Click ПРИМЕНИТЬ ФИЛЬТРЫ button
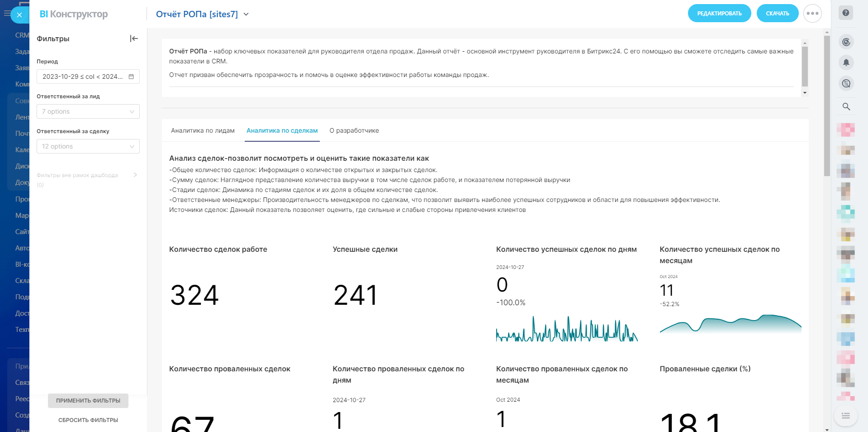Screen dimensions: 868x432 tap(88, 401)
